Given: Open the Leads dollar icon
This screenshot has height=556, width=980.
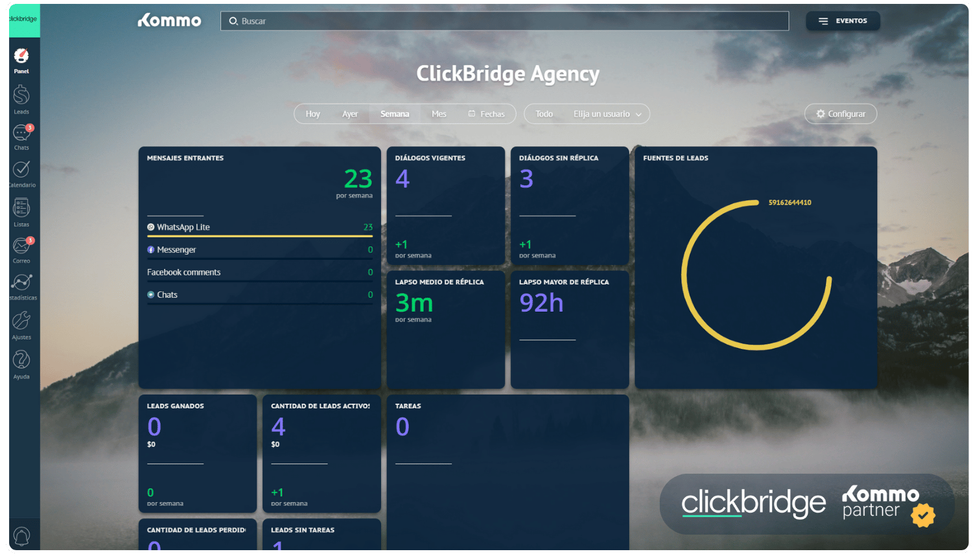Looking at the screenshot, I should 21,95.
